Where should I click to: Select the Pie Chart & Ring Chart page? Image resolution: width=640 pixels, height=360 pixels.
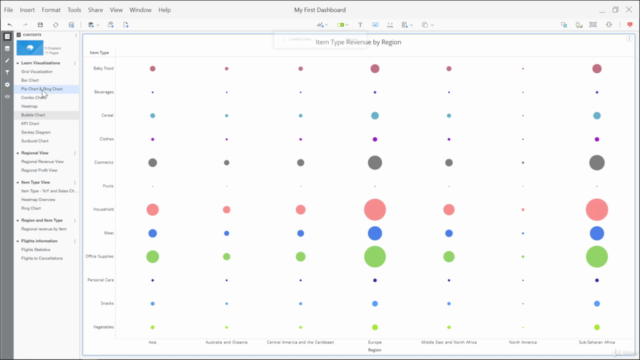pyautogui.click(x=42, y=89)
